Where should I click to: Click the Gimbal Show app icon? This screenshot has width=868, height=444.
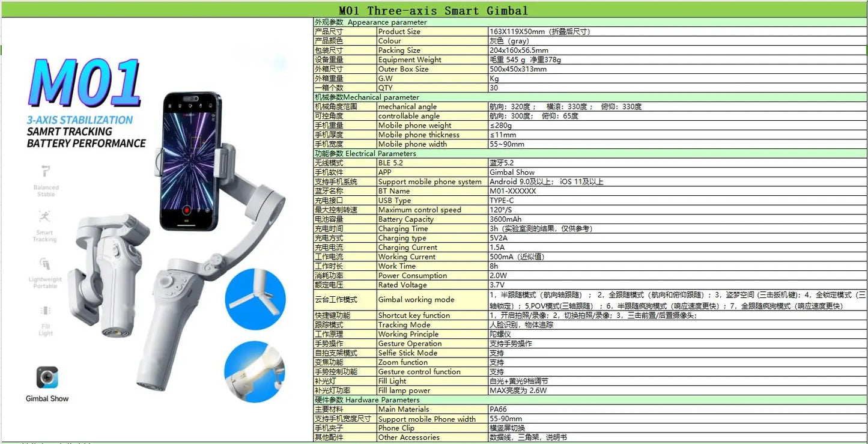pos(47,377)
